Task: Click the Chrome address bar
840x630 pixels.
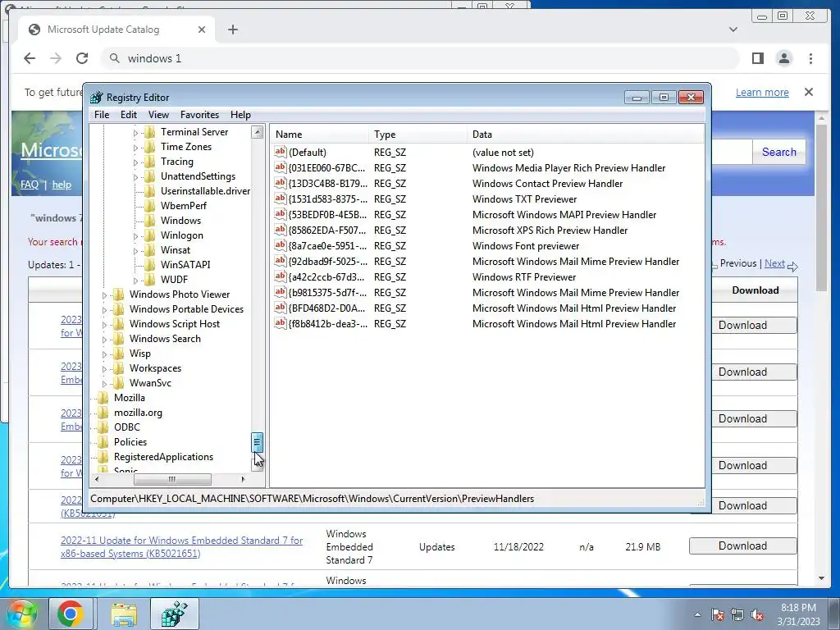Action: 419,58
